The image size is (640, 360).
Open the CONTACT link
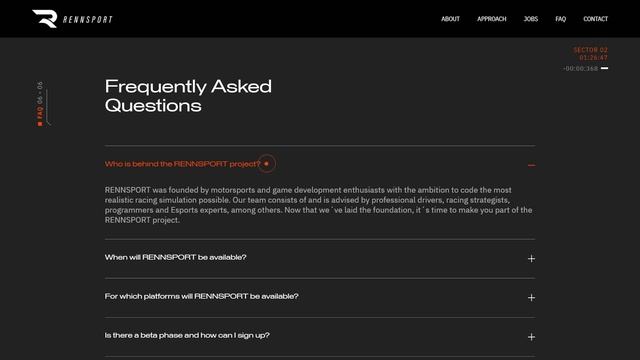596,19
